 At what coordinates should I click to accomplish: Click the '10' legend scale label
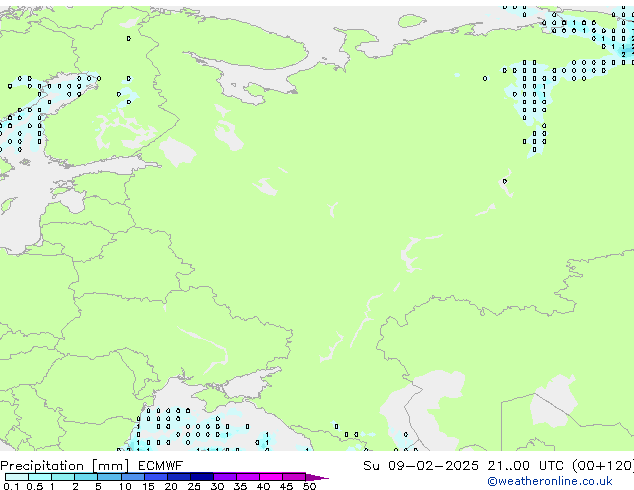click(x=125, y=486)
